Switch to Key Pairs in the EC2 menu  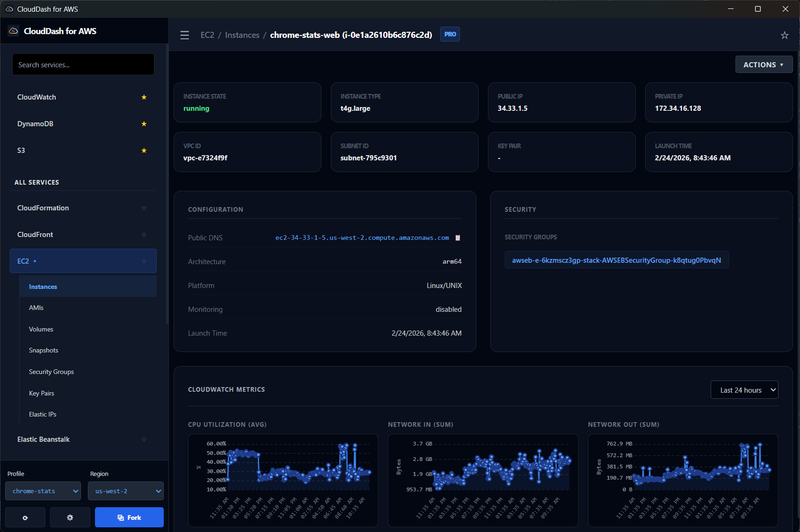pos(41,393)
